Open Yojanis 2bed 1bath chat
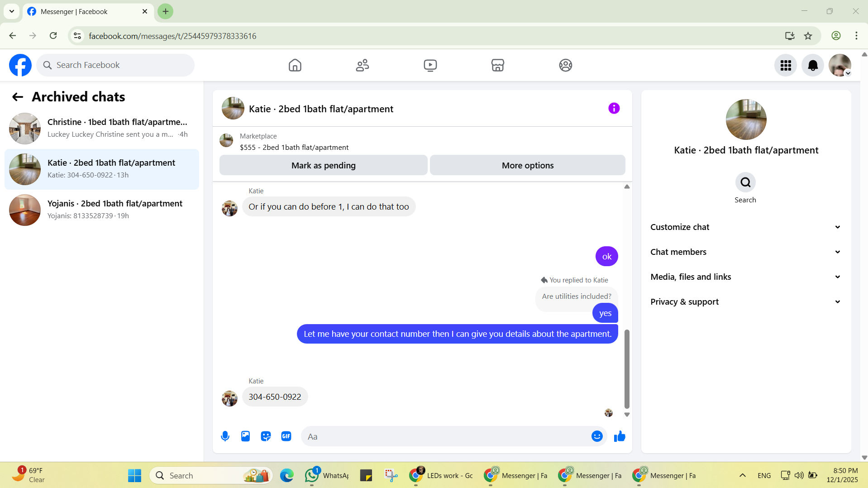868x488 pixels. [x=102, y=210]
